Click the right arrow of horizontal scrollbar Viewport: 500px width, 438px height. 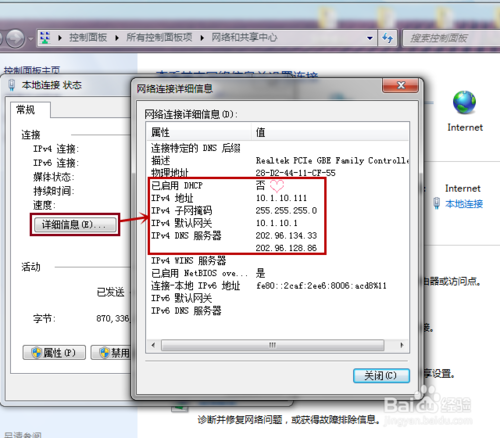[x=402, y=345]
